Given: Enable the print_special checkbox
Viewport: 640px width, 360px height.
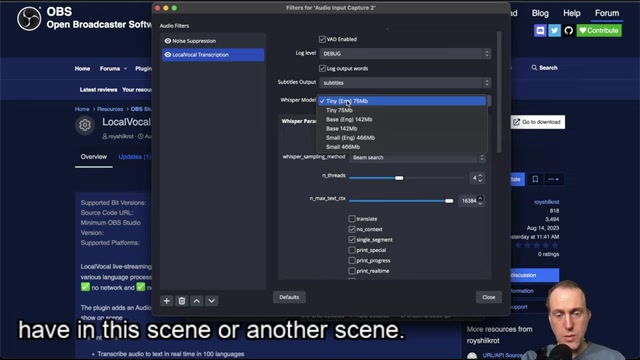Looking at the screenshot, I should coord(352,250).
